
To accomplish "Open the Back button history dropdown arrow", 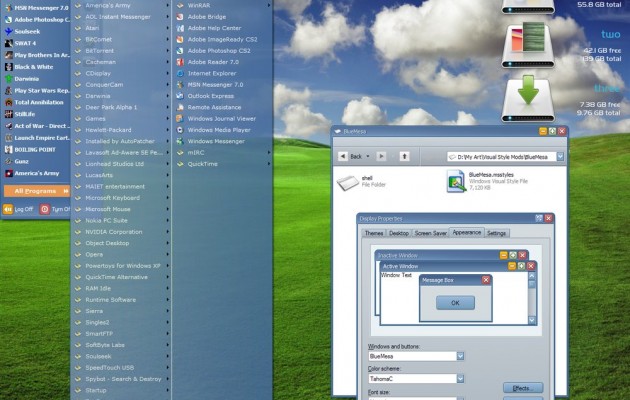I will (x=368, y=156).
